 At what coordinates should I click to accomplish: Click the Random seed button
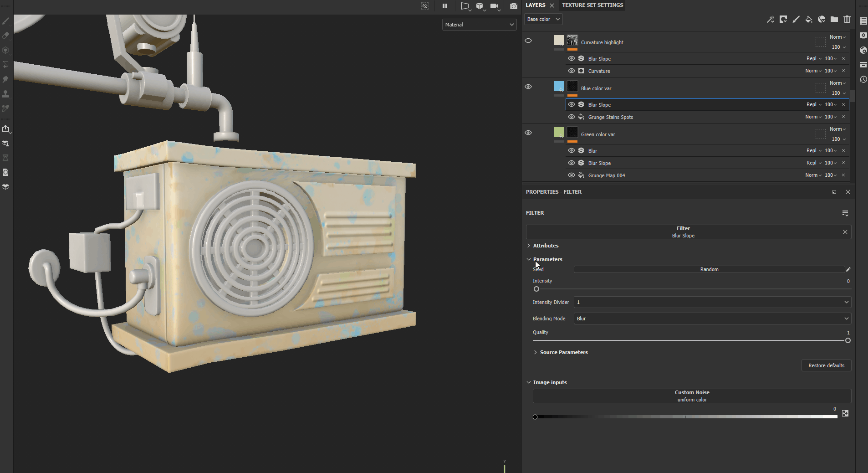pos(709,269)
